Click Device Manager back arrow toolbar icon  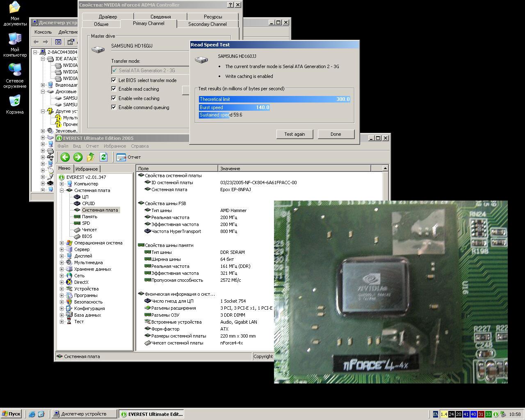click(36, 42)
